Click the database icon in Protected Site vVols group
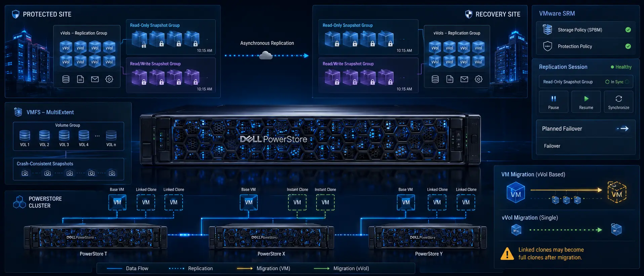This screenshot has width=644, height=276. tap(66, 79)
